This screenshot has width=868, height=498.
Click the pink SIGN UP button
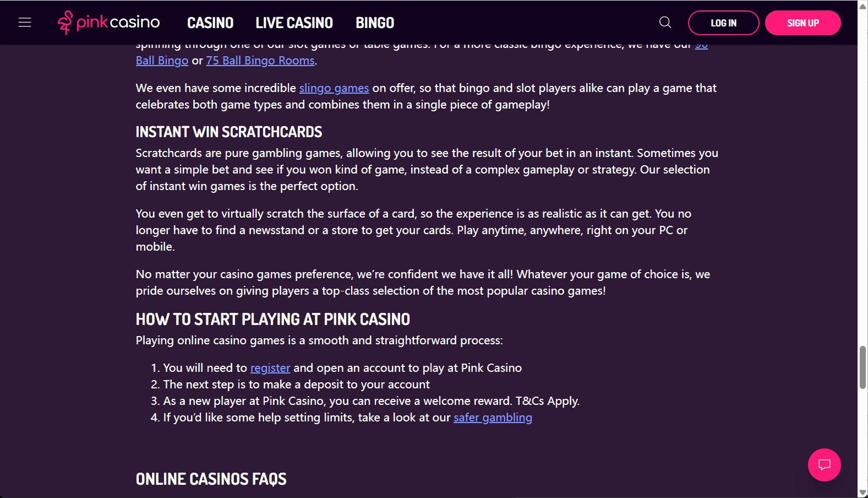coord(803,23)
